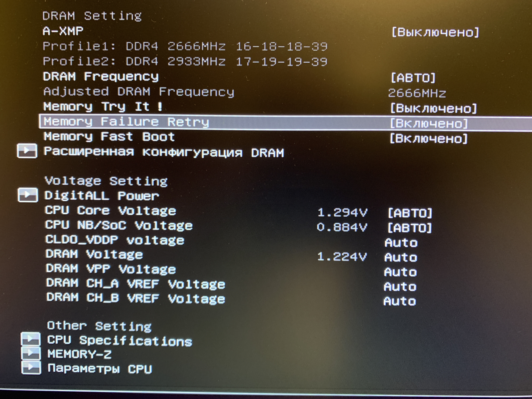Open Расширенная конфигурация DRAM submenu
Image resolution: width=532 pixels, height=399 pixels.
pos(164,152)
